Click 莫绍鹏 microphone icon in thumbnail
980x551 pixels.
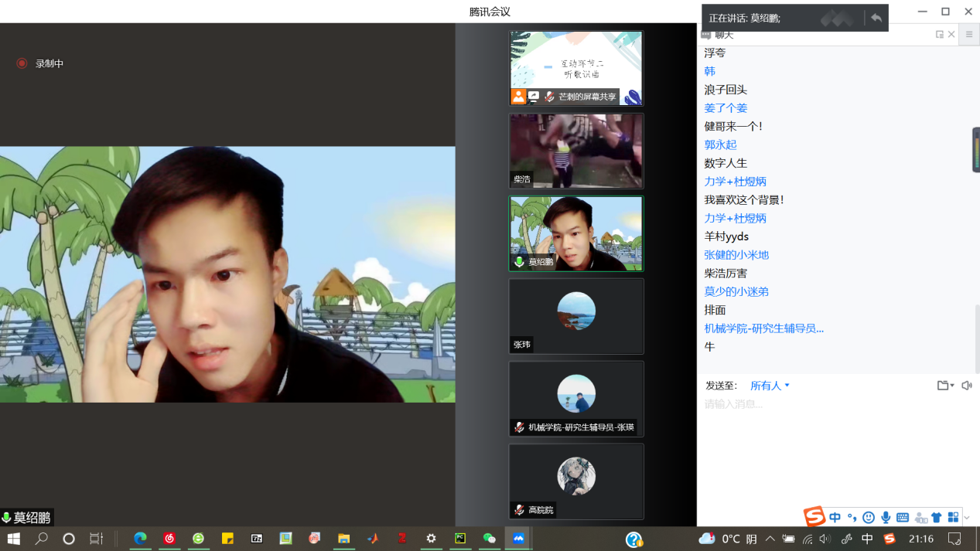(x=519, y=262)
